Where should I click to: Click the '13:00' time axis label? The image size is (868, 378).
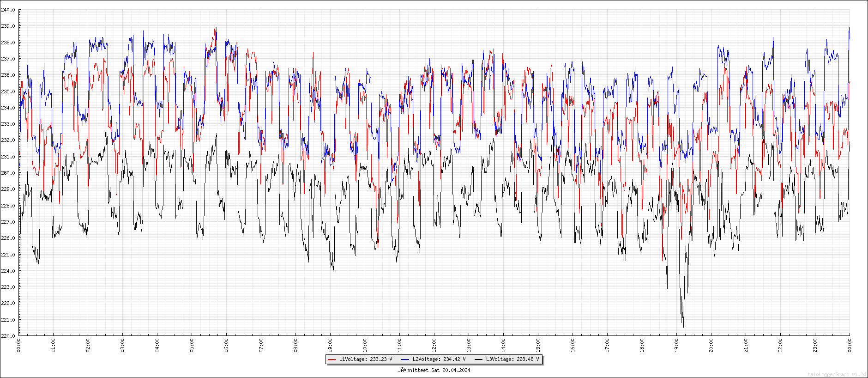coord(469,345)
